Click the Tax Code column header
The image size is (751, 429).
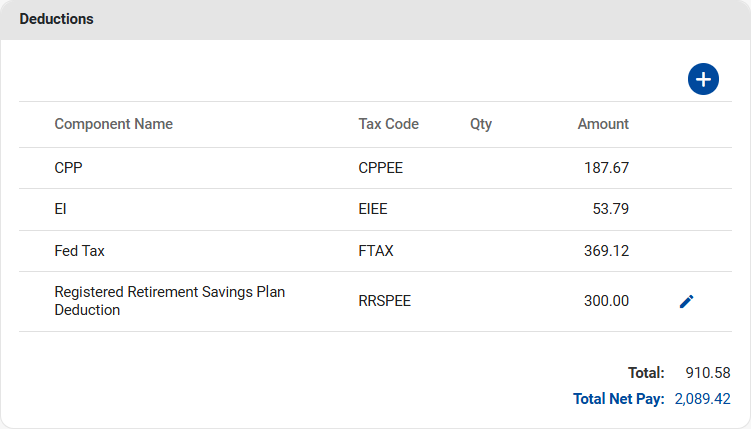pos(388,124)
